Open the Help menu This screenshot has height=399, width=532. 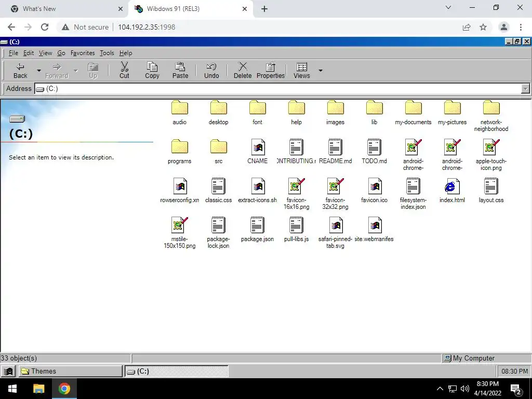(126, 53)
